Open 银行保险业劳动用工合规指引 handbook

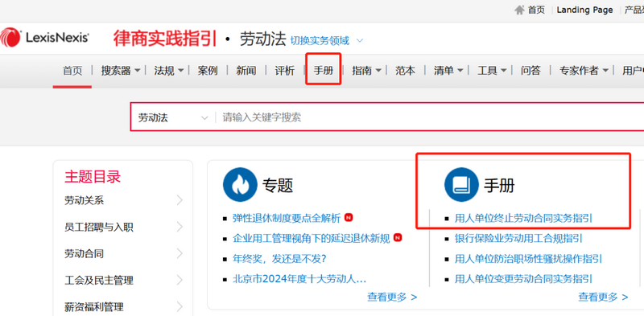(x=518, y=239)
